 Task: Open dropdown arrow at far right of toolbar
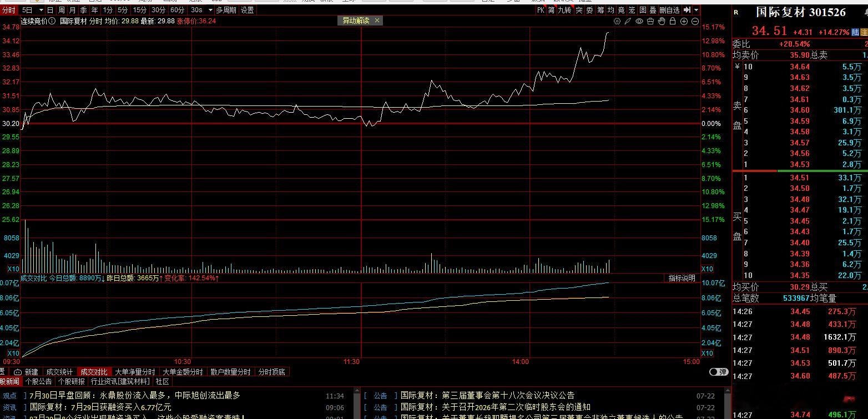(x=697, y=10)
